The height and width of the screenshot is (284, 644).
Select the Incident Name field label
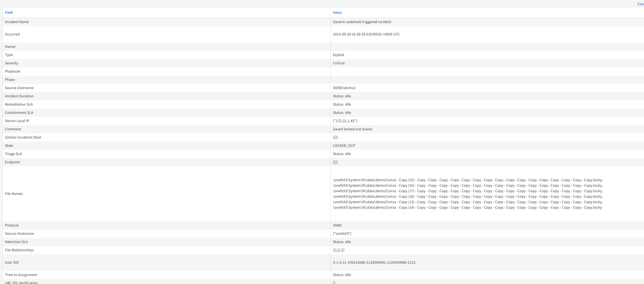tap(17, 22)
